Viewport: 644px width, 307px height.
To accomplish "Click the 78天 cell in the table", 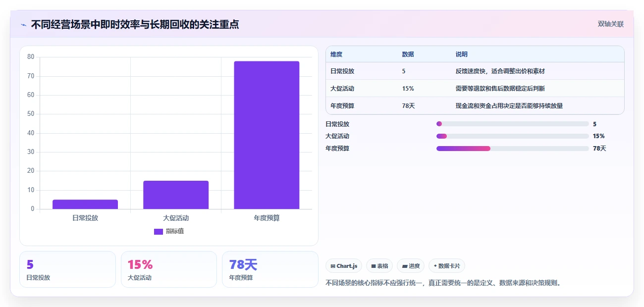I will pyautogui.click(x=409, y=106).
